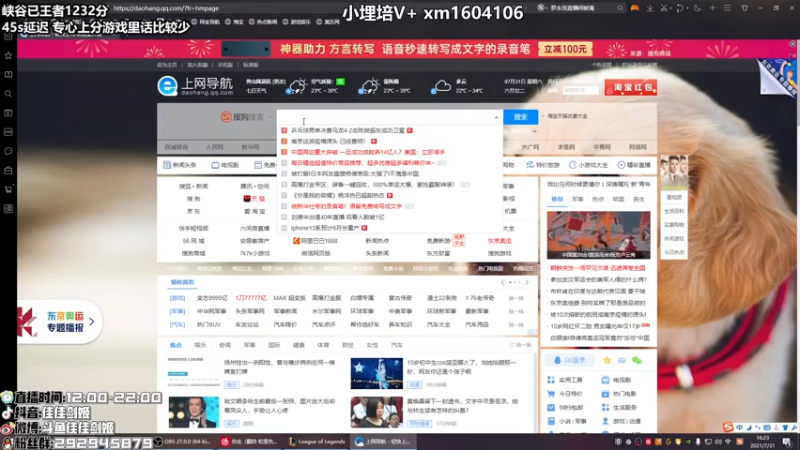This screenshot has width=800, height=450.
Task: Open the 今日特价 shopping cart icon
Action: pyautogui.click(x=551, y=394)
